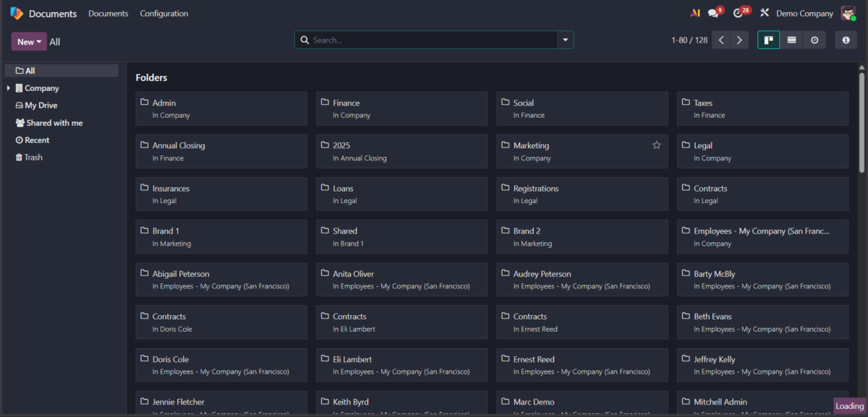Open the New button dropdown
Viewport: 868px width, 417px height.
pyautogui.click(x=29, y=42)
